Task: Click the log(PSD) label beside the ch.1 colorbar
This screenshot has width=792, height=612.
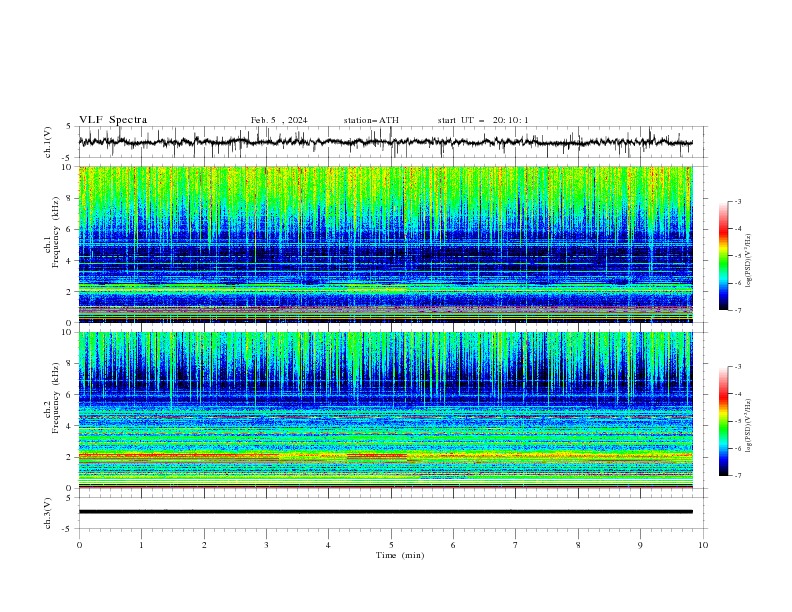Action: pos(748,261)
